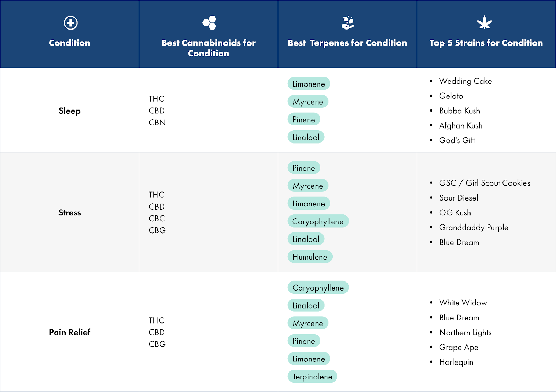556x392 pixels.
Task: Click the "Afghan Kush" strain
Action: click(x=461, y=125)
